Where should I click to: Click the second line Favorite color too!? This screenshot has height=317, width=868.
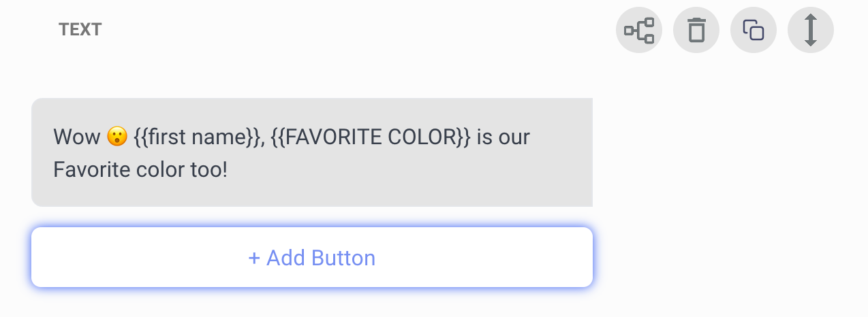[140, 169]
